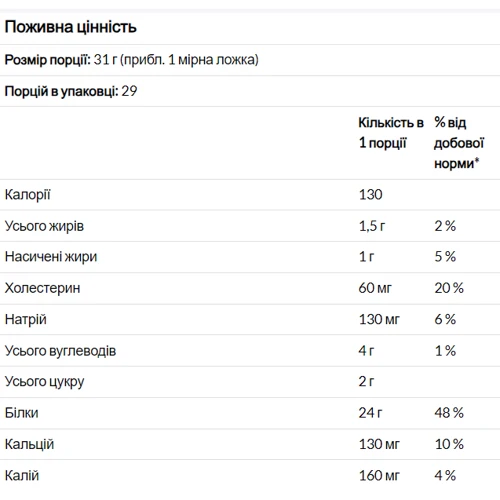This screenshot has width=500, height=500.
Task: Click the '160 мг' potassium amount
Action: click(379, 476)
